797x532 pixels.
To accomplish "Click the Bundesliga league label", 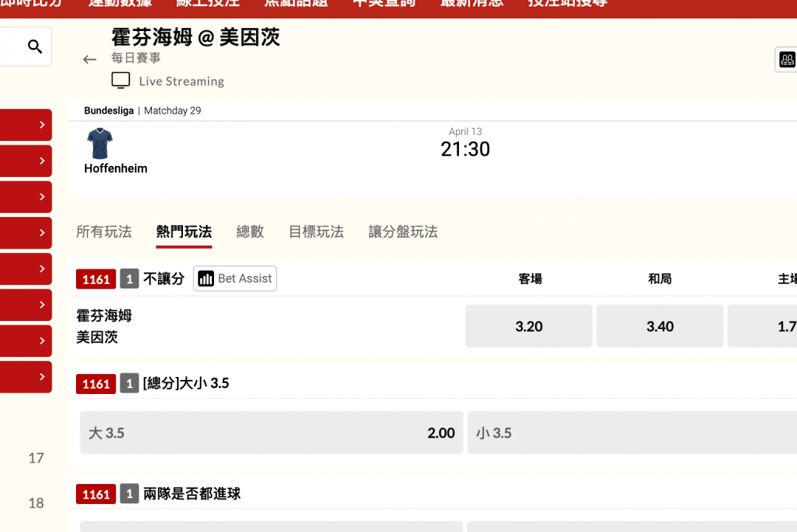I will point(108,111).
